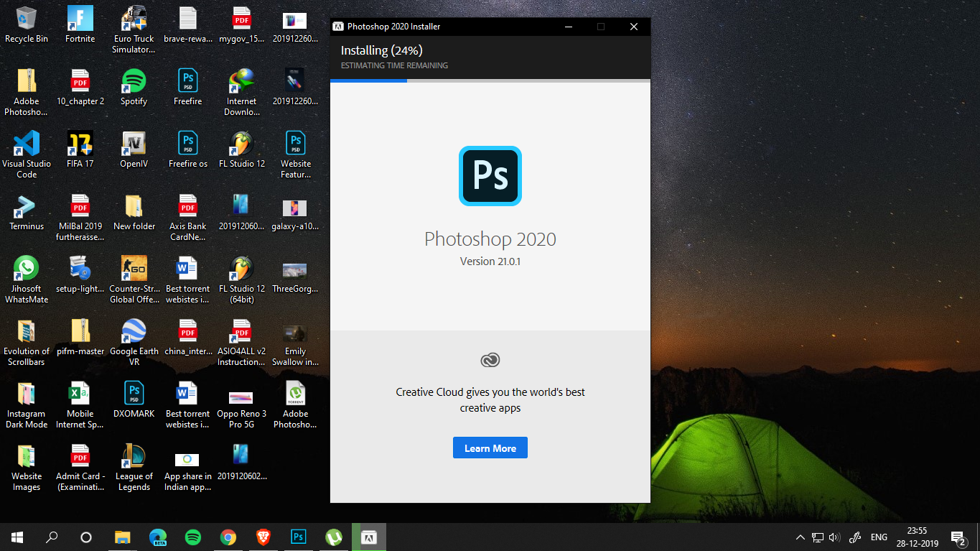
Task: Minimize the Photoshop 2020 Installer window
Action: (568, 27)
